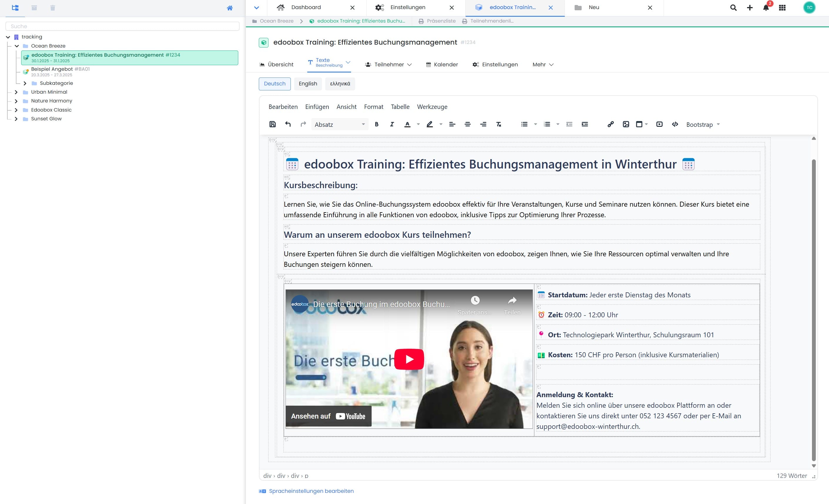Open source code view icon
Image resolution: width=829 pixels, height=504 pixels.
coord(675,124)
